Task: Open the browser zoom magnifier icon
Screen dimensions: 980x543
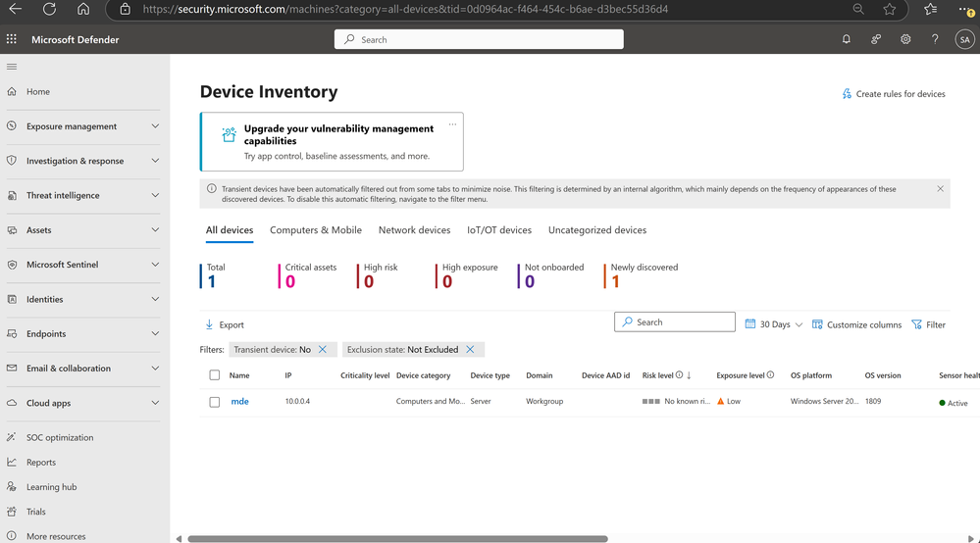Action: tap(858, 9)
